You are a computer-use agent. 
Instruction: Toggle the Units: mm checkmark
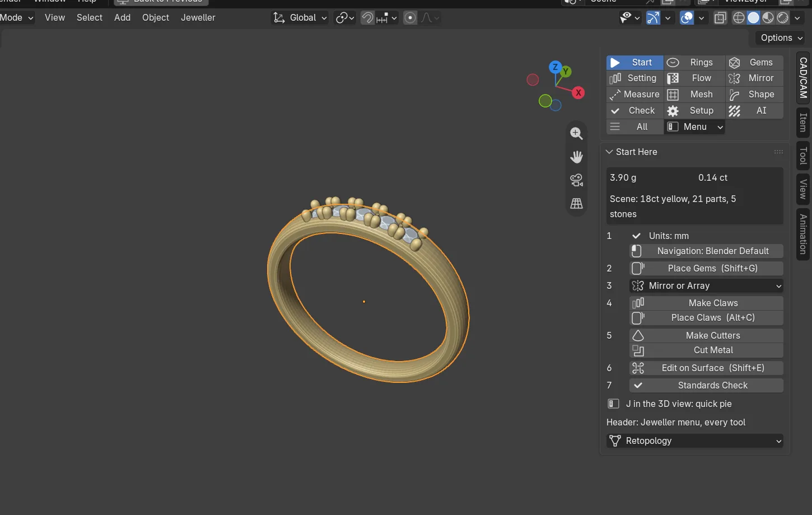coord(636,236)
